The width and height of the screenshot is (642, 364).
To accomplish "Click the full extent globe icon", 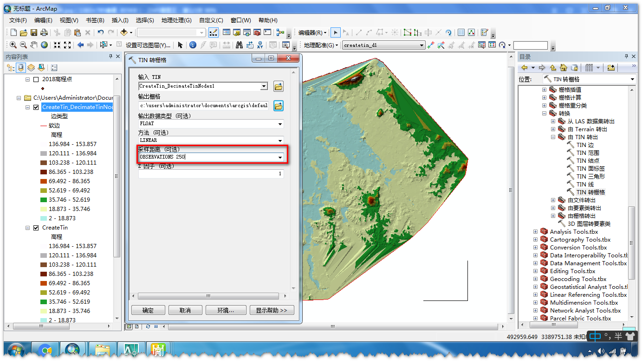I will click(44, 45).
